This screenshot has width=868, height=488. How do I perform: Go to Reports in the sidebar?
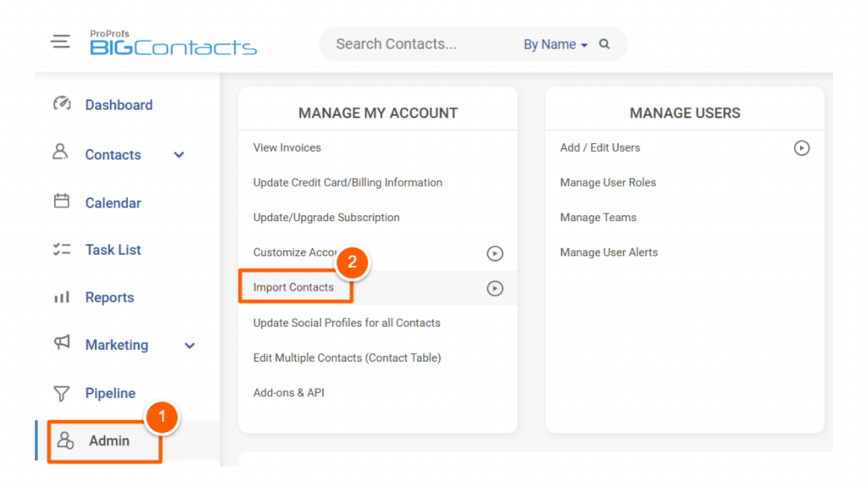click(109, 297)
